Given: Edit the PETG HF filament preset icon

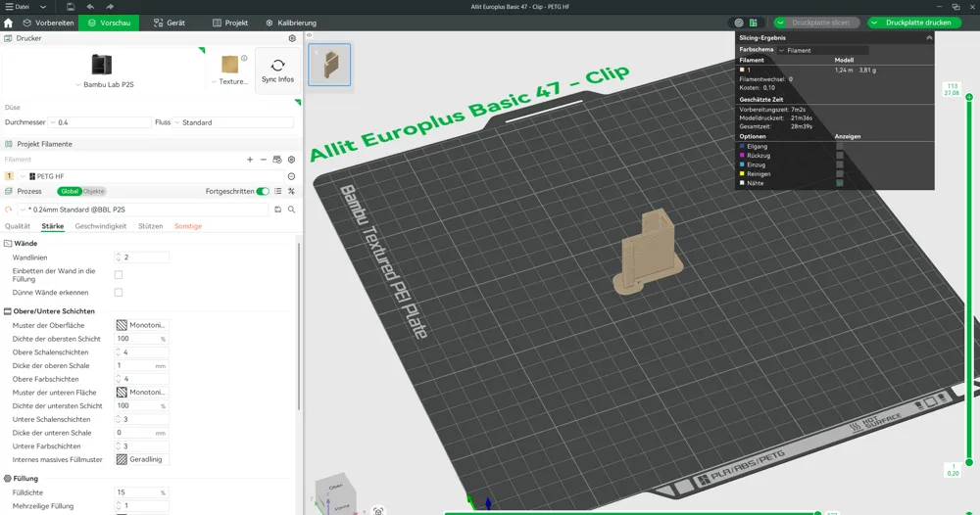Looking at the screenshot, I should pyautogui.click(x=291, y=176).
